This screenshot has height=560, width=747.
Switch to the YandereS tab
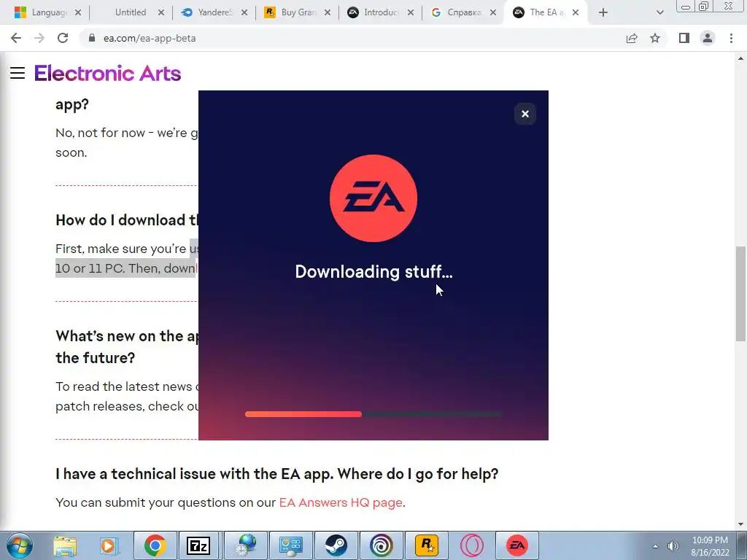coord(215,12)
